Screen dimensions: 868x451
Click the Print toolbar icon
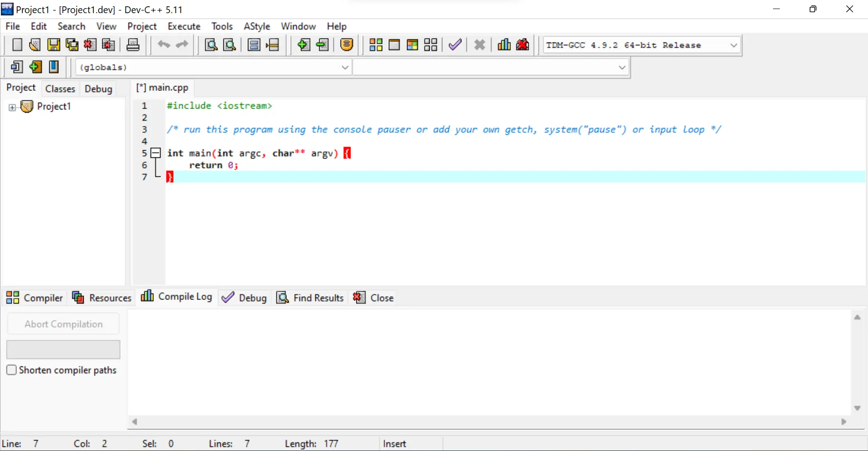coord(133,45)
